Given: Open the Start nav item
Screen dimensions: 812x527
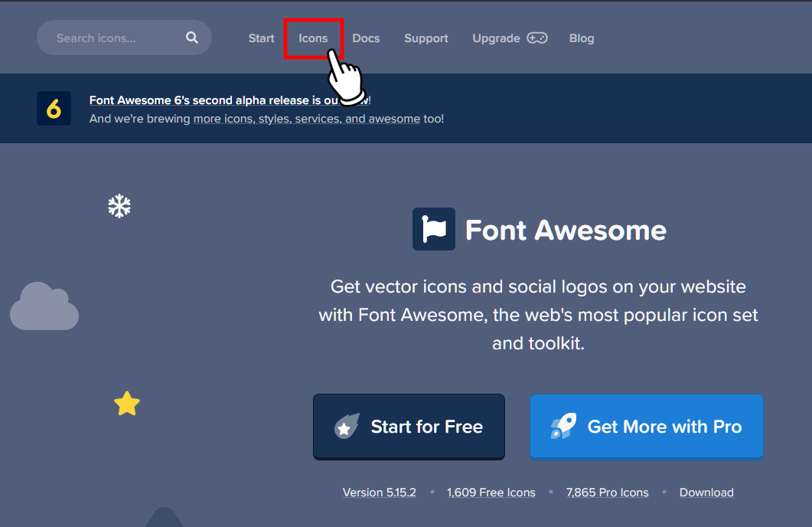Looking at the screenshot, I should [261, 38].
